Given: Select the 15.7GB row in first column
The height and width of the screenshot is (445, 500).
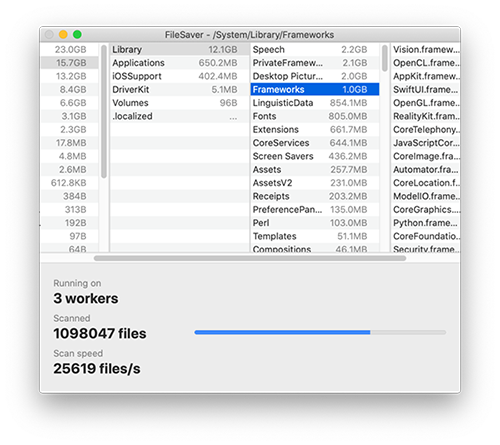Looking at the screenshot, I should (69, 63).
